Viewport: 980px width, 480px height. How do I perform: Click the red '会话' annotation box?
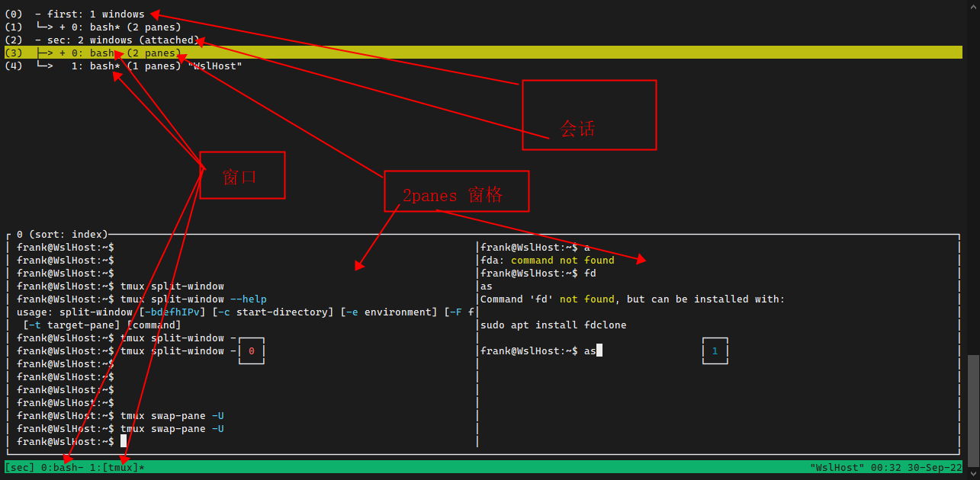point(588,115)
